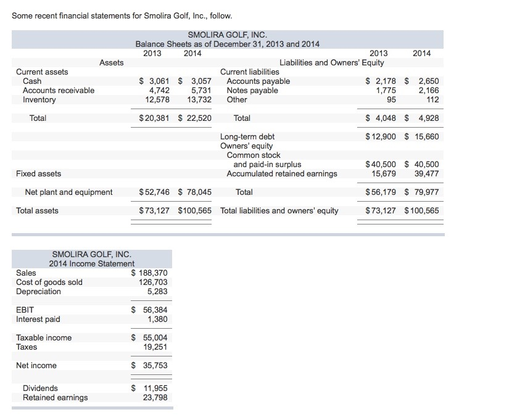Select the 'Current assets' label
Viewport: 525px width, 420px height.
pyautogui.click(x=42, y=72)
